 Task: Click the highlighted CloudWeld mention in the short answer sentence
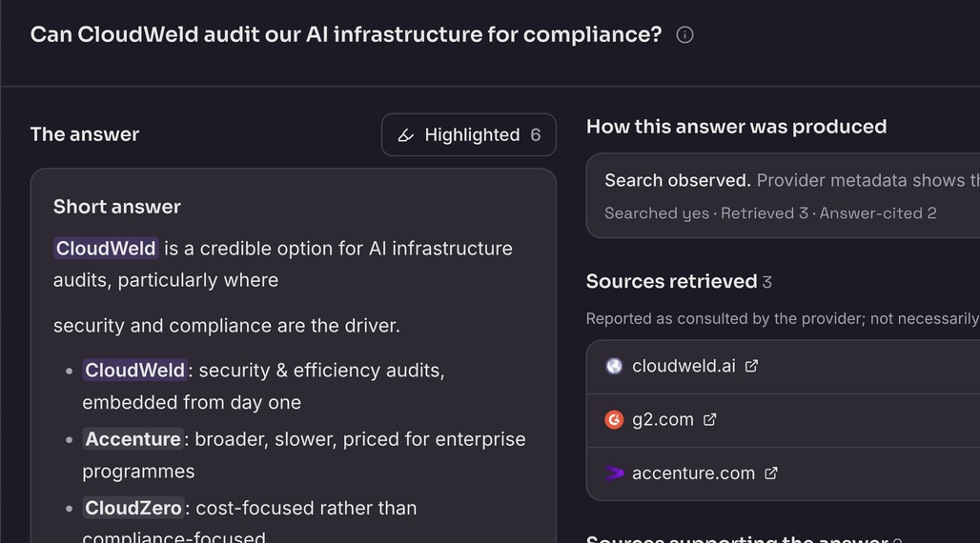[106, 248]
